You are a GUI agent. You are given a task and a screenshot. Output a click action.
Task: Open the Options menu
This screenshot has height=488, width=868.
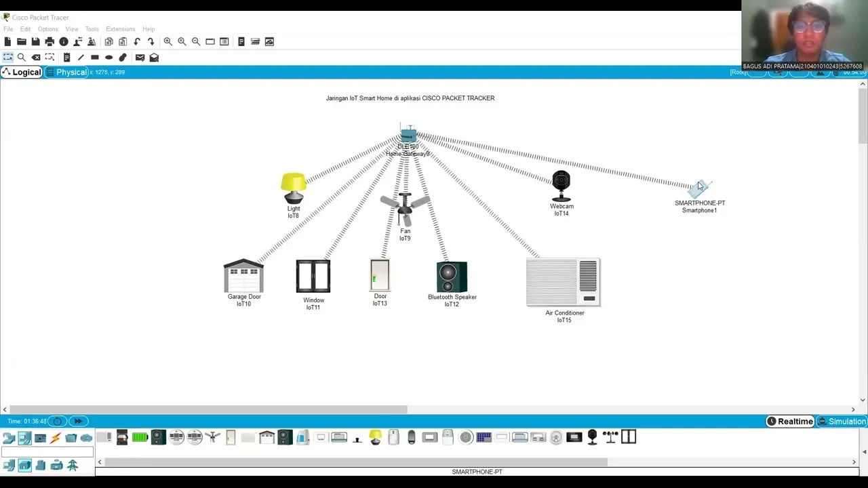[x=47, y=29]
